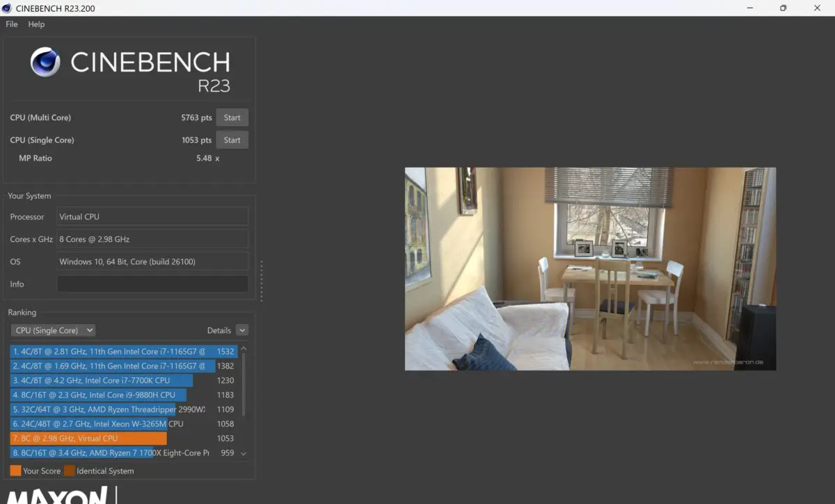
Task: Click the Multi Core score 5763 pts
Action: [x=196, y=118]
